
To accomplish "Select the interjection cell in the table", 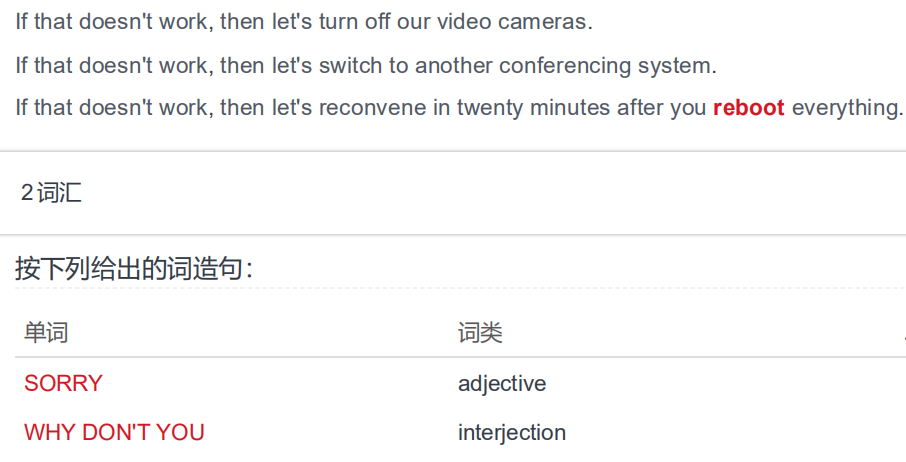I will 512,433.
